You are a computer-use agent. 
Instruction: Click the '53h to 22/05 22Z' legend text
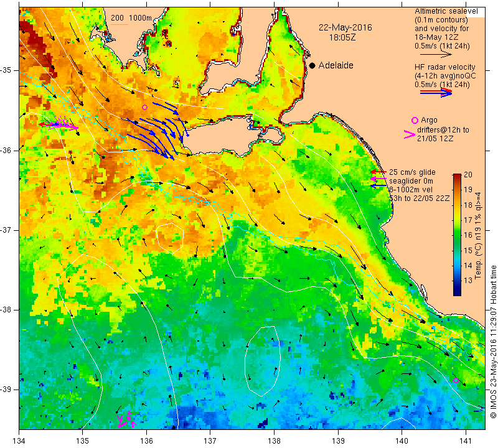pyautogui.click(x=419, y=198)
